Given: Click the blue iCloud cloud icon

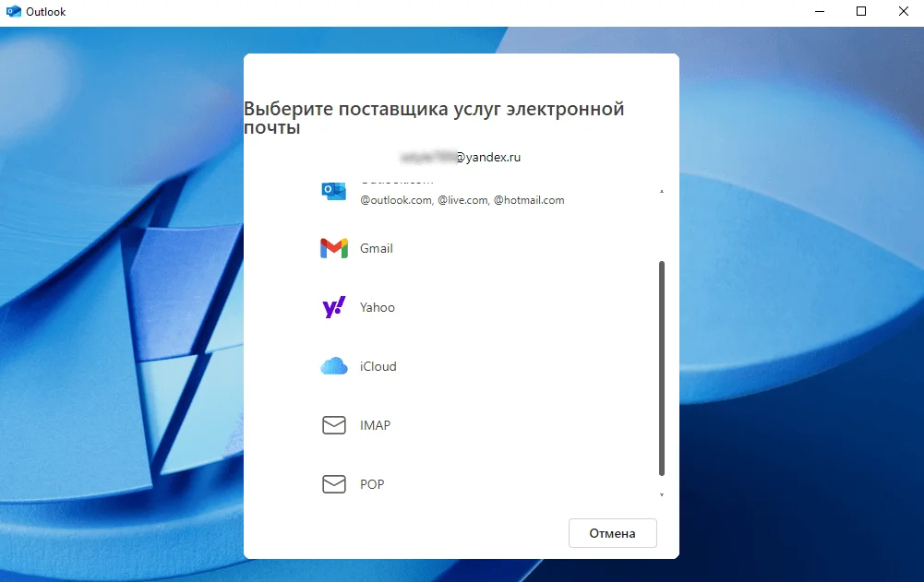Looking at the screenshot, I should tap(334, 366).
